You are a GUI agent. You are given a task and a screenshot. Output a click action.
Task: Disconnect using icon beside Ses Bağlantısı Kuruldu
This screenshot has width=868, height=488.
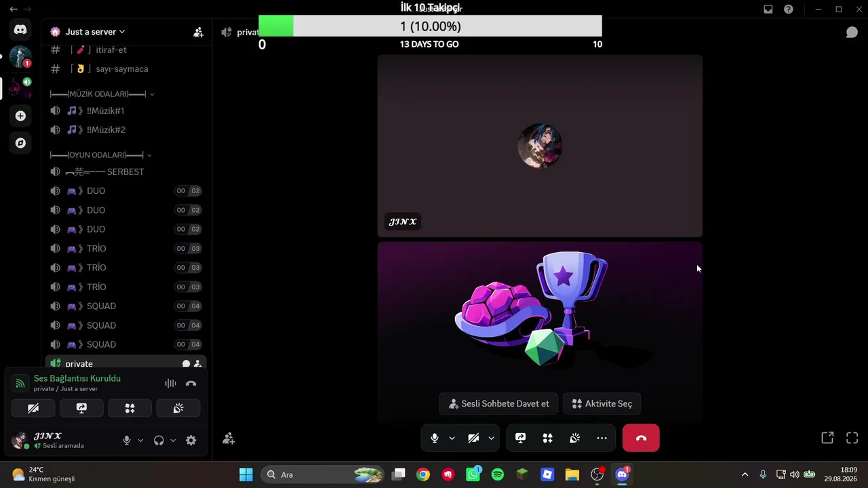191,384
